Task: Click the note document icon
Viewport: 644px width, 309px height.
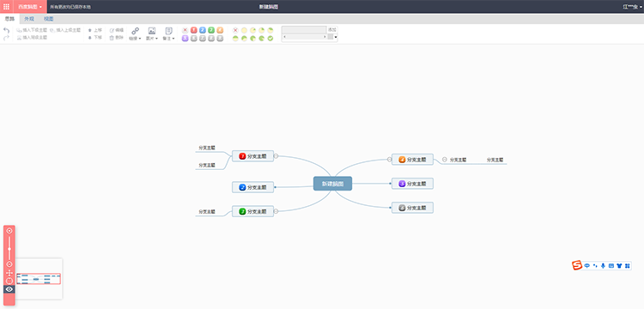Action: click(168, 31)
